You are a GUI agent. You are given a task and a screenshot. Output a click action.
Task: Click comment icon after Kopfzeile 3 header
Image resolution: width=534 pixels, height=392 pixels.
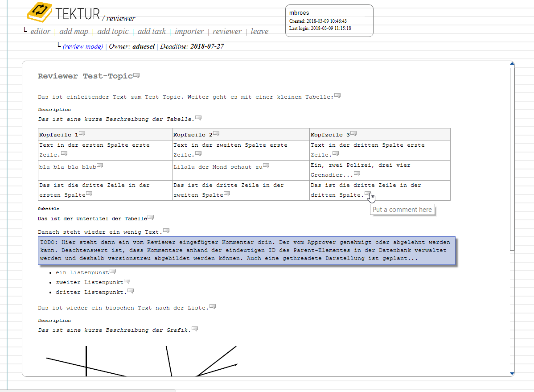coord(353,134)
